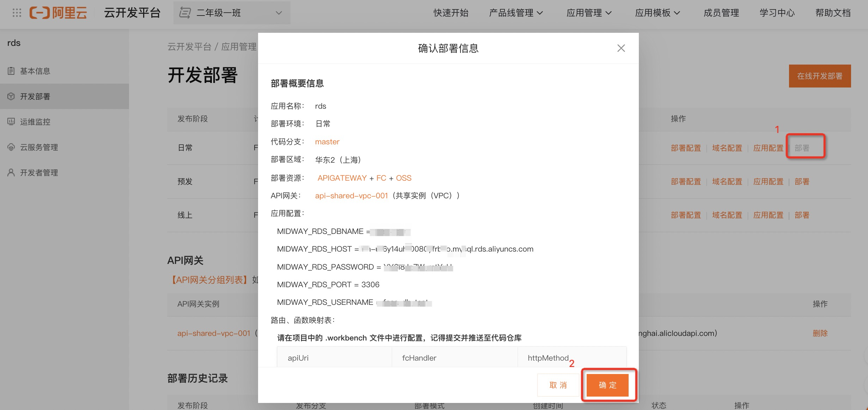Screen dimensions: 868x410
Task: Open 学习中心 in the top navigation
Action: coord(777,13)
